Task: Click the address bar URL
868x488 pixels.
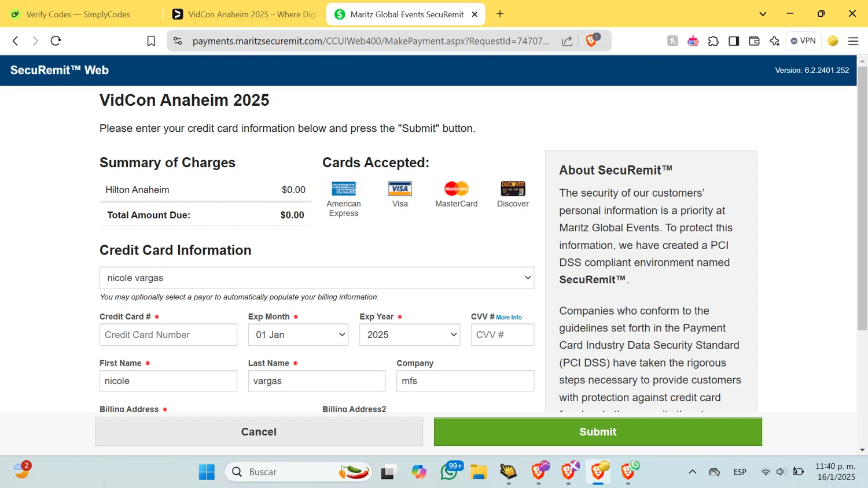Action: pyautogui.click(x=371, y=41)
